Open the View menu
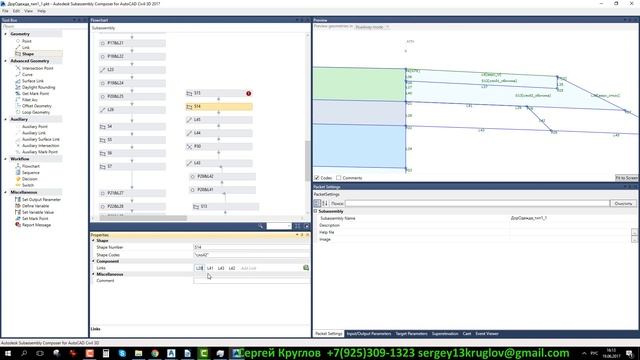This screenshot has width=640, height=360. point(29,11)
